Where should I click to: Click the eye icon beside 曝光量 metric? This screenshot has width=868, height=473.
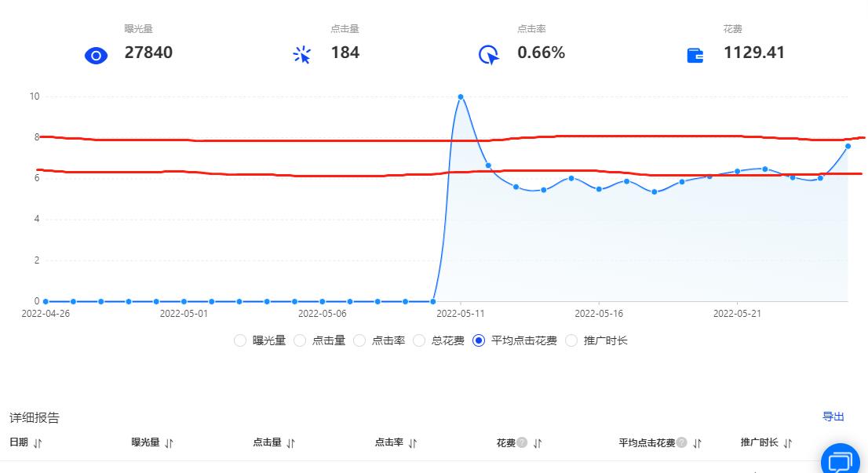click(x=95, y=55)
